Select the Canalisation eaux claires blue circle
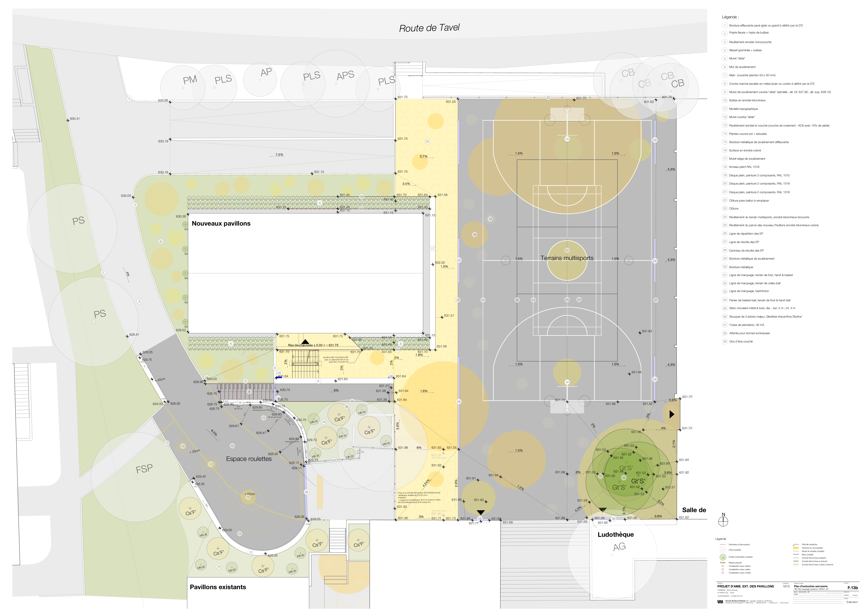The height and width of the screenshot is (614, 868). tap(723, 566)
